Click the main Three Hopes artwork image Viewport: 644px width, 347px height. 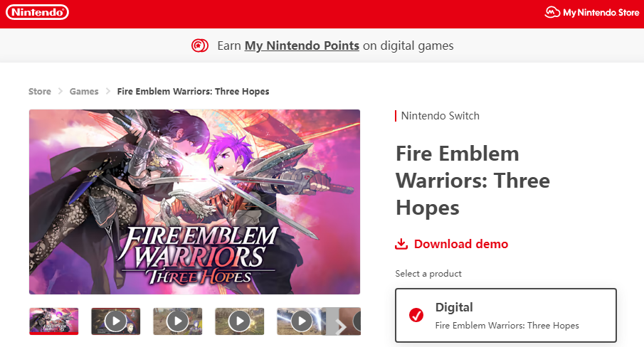click(x=194, y=201)
